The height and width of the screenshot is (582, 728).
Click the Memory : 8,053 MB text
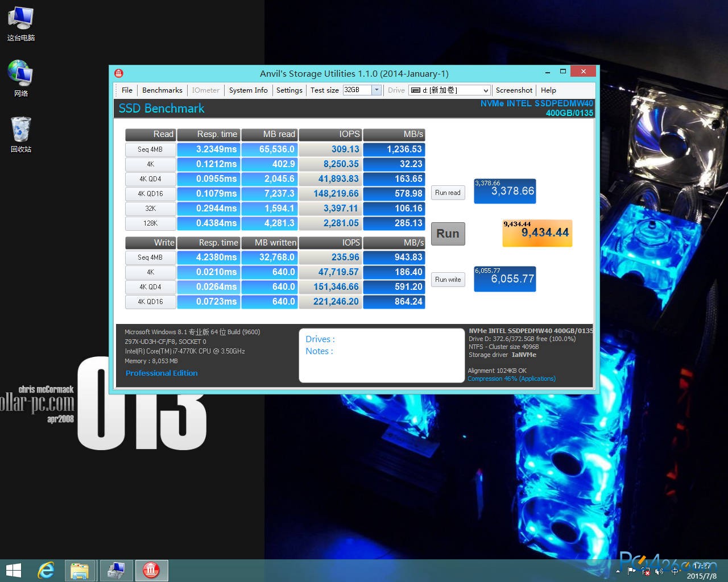click(x=151, y=361)
